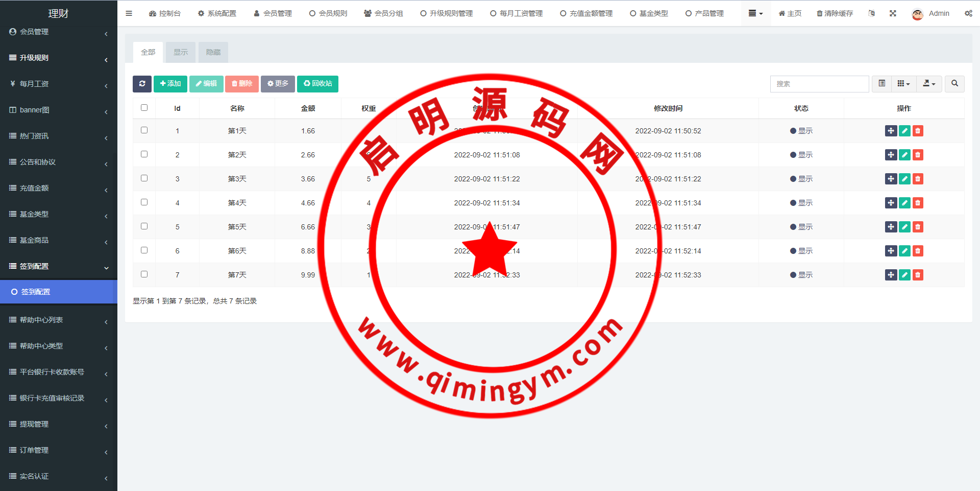Open the export dropdown button
980x491 pixels.
(929, 84)
